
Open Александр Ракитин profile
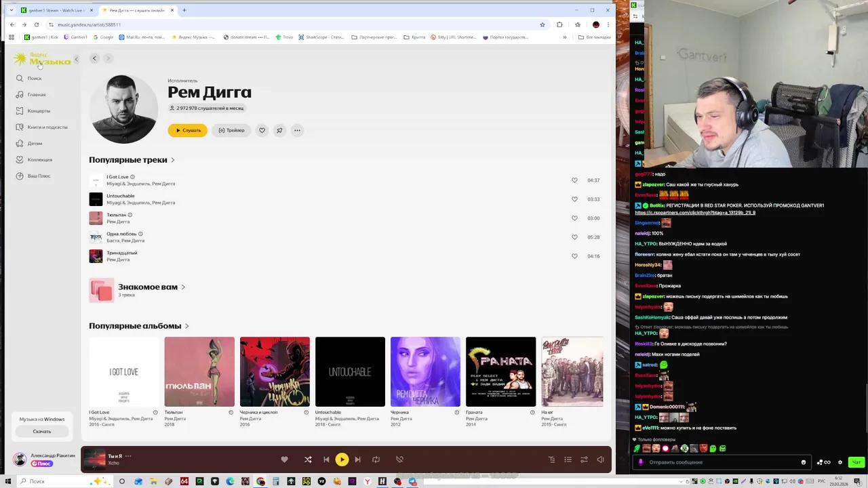click(x=53, y=455)
